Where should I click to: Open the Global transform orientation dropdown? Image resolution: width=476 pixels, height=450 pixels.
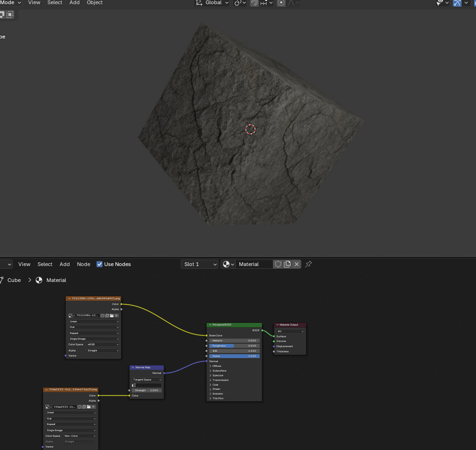point(214,3)
